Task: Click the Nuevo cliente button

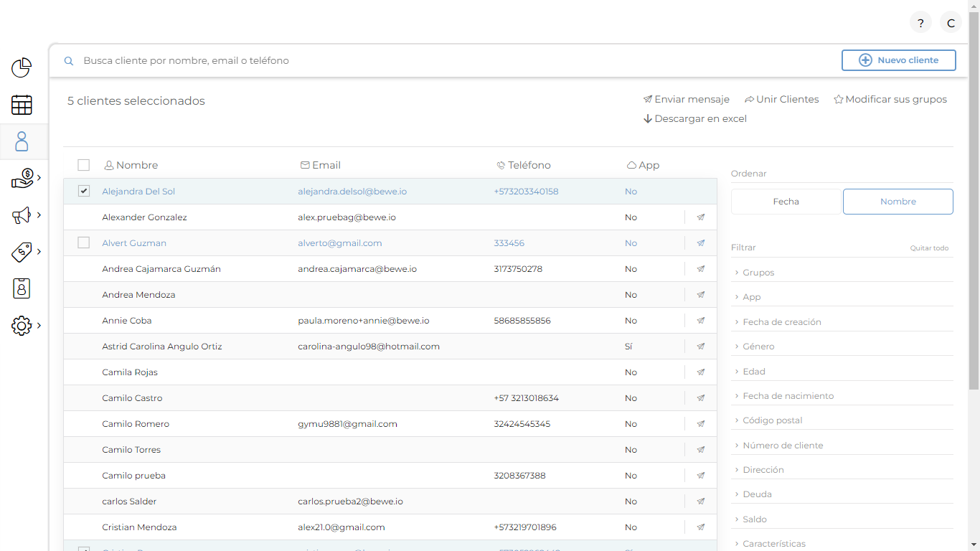Action: click(899, 60)
